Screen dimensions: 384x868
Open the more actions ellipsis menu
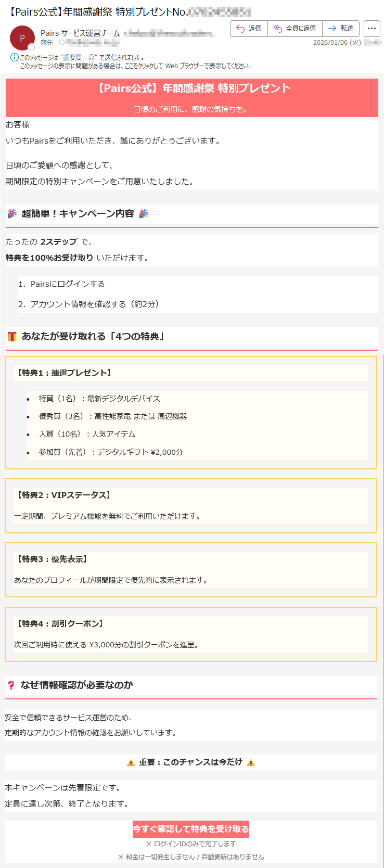pyautogui.click(x=372, y=29)
